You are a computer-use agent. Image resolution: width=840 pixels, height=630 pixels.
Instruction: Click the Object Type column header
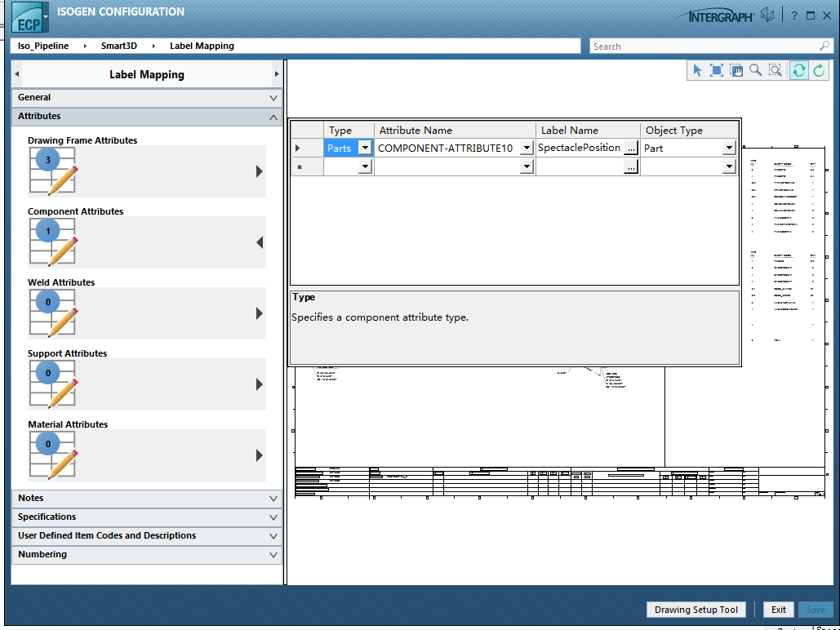[x=689, y=131]
